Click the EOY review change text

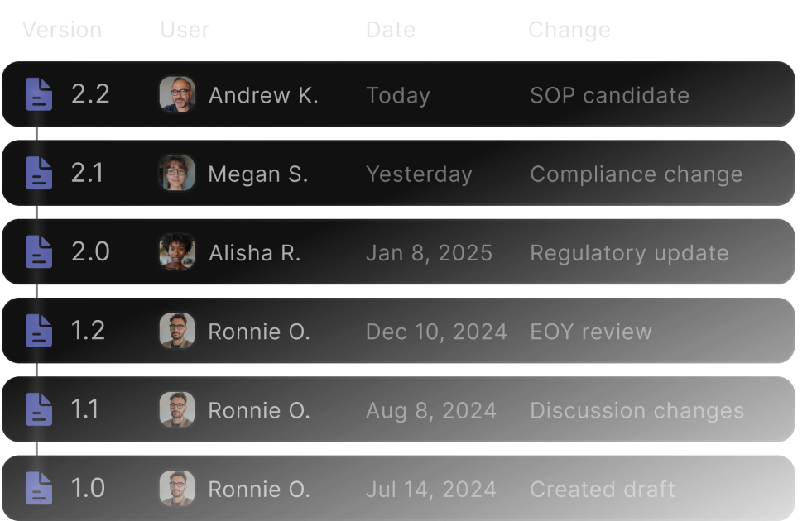591,332
